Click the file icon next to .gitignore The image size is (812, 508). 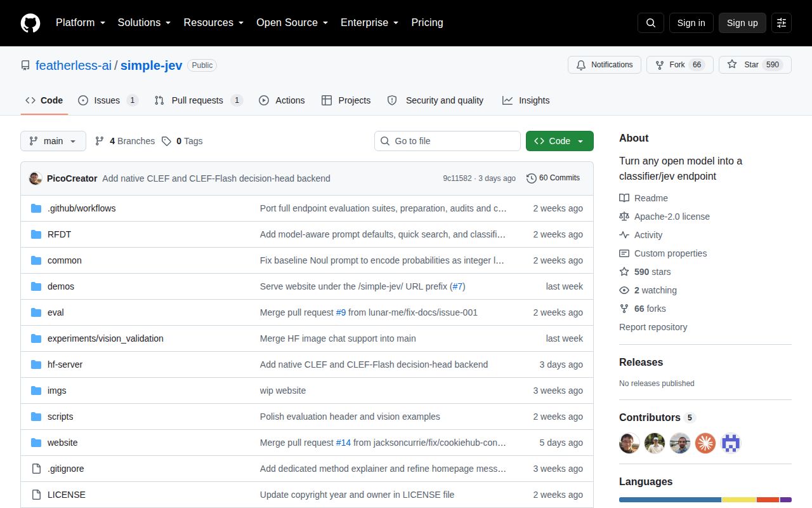(x=36, y=469)
